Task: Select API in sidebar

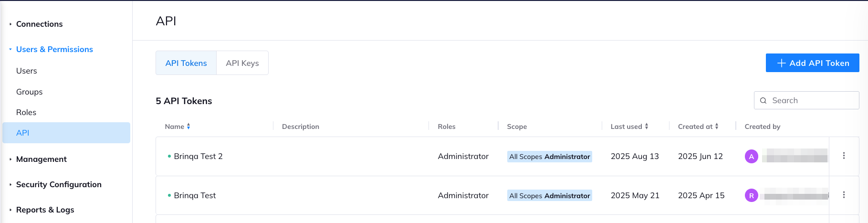Action: [x=66, y=133]
